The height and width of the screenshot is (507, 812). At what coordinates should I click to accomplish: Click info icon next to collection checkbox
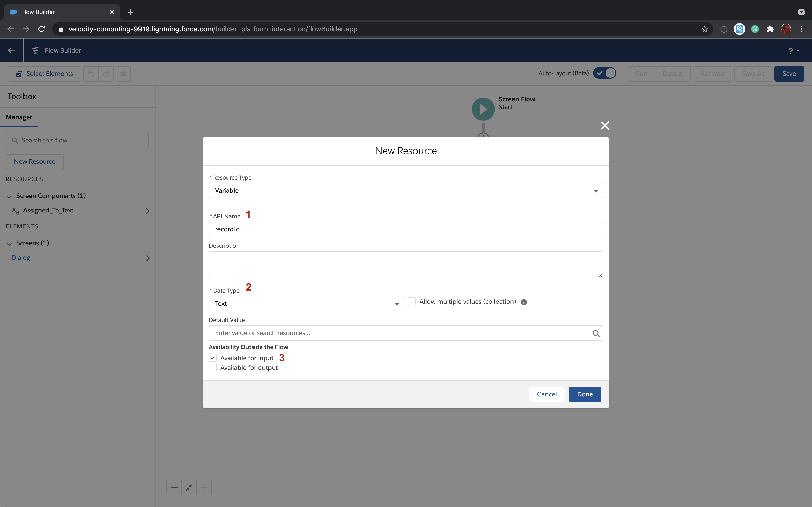pyautogui.click(x=524, y=302)
